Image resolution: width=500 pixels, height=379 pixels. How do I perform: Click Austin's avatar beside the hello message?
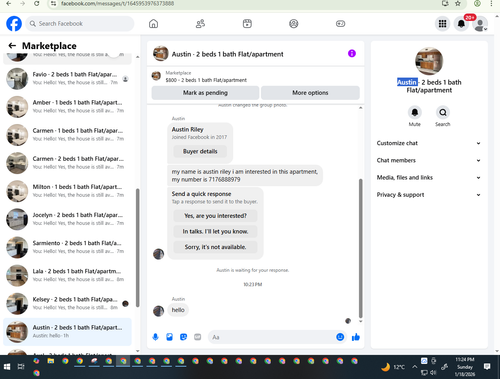click(x=158, y=311)
